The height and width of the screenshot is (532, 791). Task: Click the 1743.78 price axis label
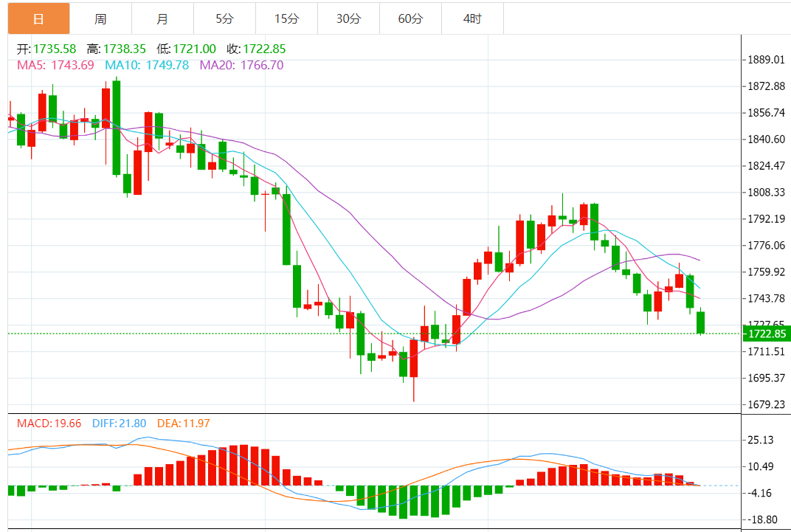click(x=766, y=298)
